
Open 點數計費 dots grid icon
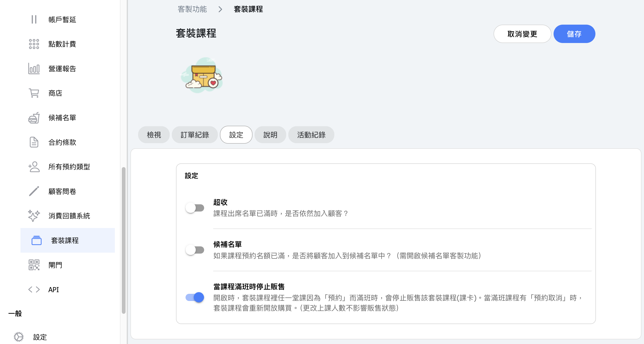pos(34,44)
